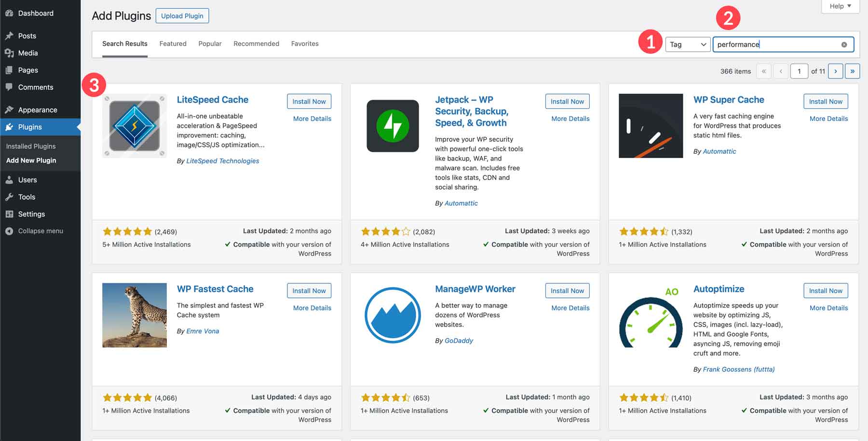Select the Tools sidebar icon

10,197
